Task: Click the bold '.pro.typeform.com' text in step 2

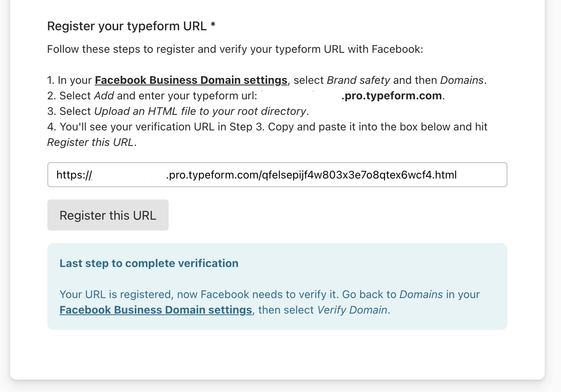Action: tap(392, 96)
